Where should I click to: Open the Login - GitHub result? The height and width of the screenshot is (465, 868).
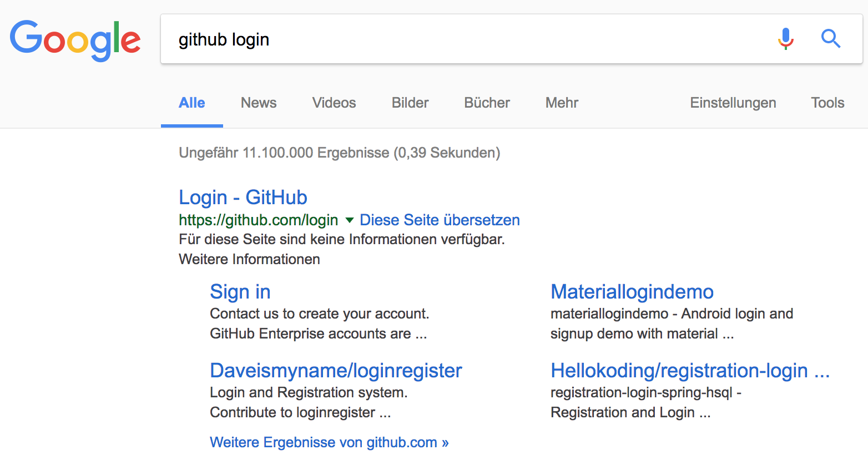tap(243, 197)
